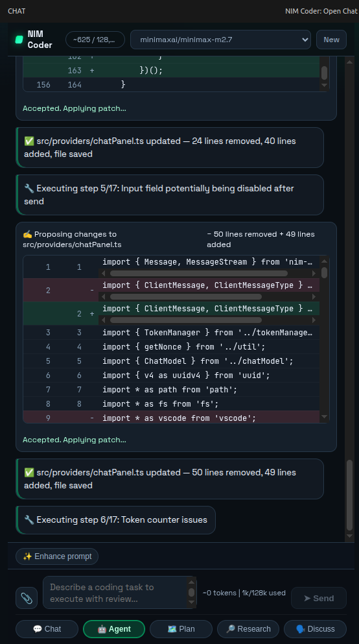
Task: Open Research mode
Action: pyautogui.click(x=248, y=629)
